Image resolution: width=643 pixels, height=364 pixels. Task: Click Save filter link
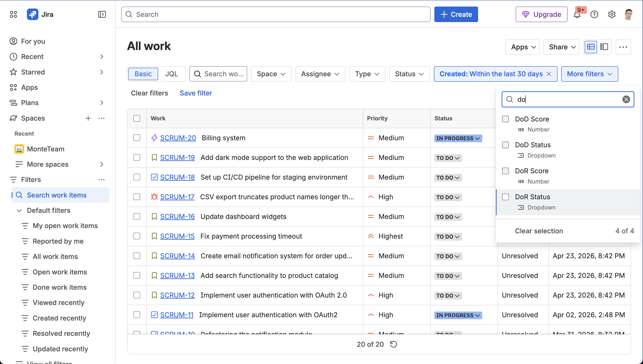[196, 93]
